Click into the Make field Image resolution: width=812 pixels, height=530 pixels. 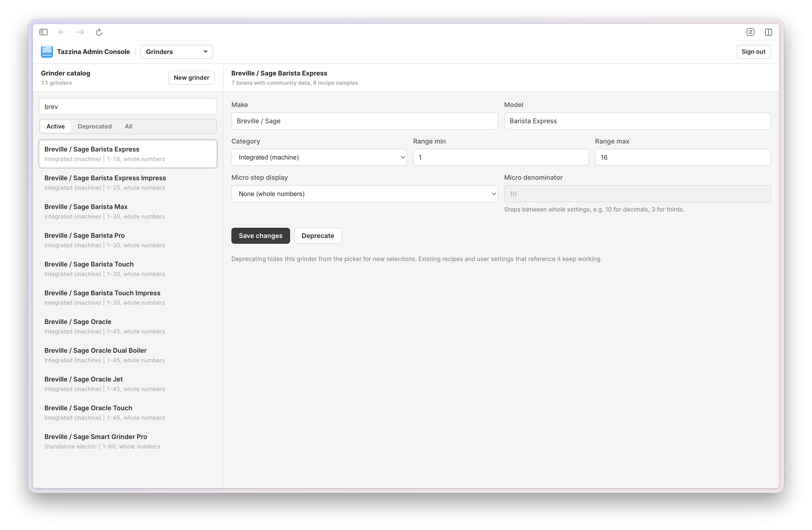click(364, 121)
